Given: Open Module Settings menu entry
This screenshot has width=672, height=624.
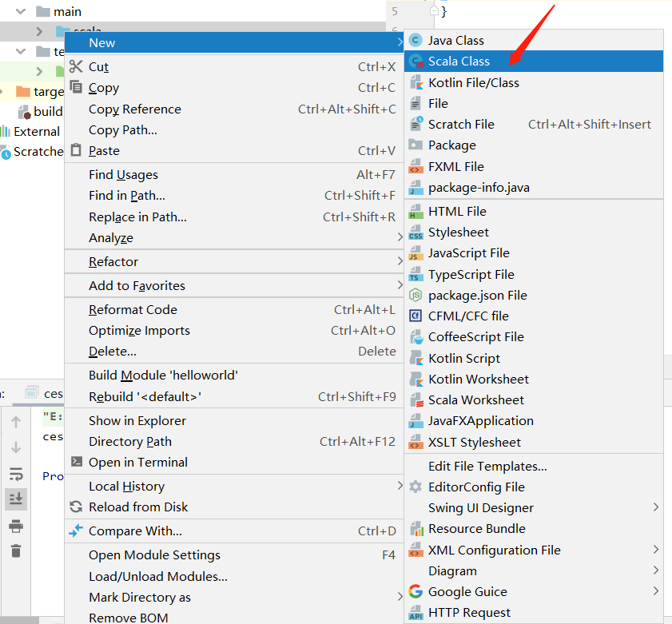Looking at the screenshot, I should (x=234, y=554).
